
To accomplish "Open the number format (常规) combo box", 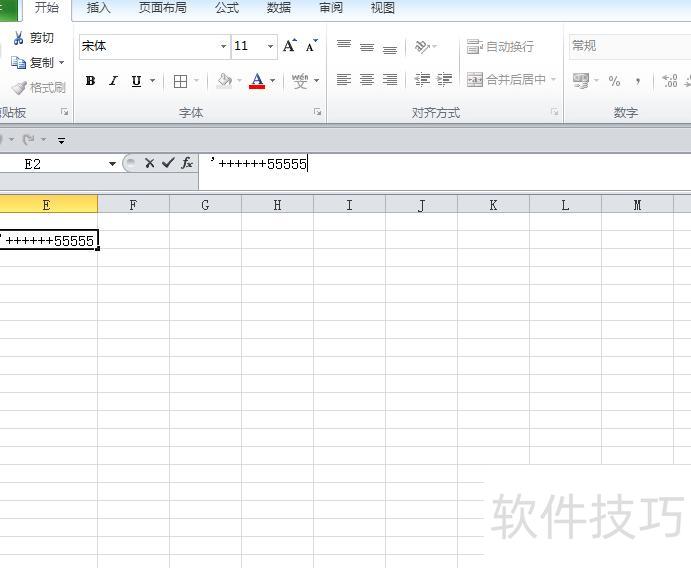I will (x=630, y=46).
